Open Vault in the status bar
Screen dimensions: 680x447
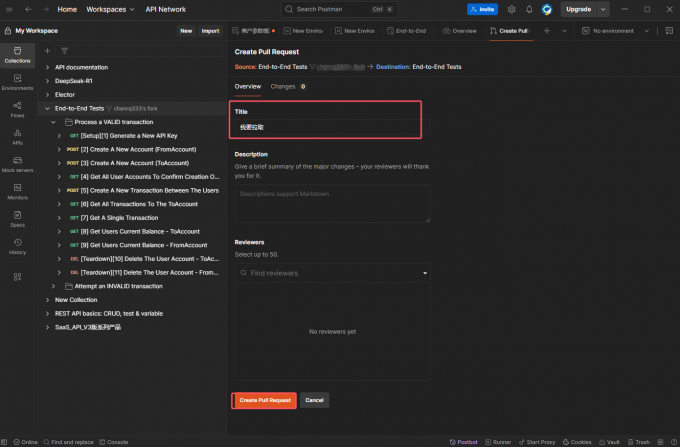609,442
